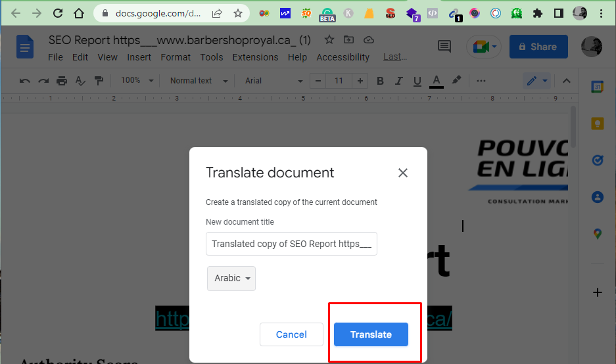Click the Print icon

[x=62, y=81]
